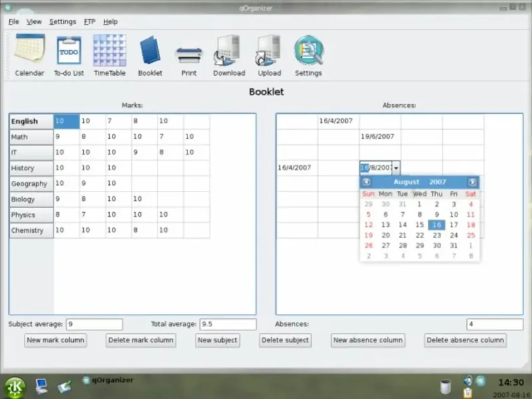
Task: Select day 20 in August calendar
Action: [386, 235]
